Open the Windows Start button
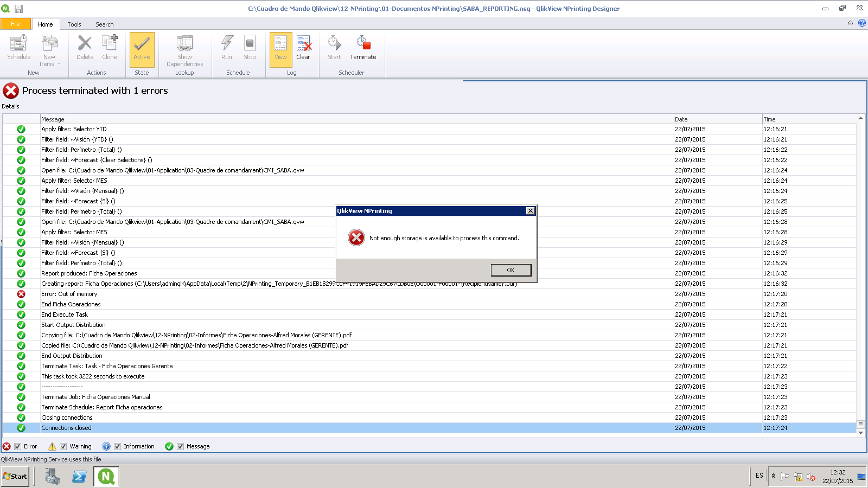 pos(15,477)
